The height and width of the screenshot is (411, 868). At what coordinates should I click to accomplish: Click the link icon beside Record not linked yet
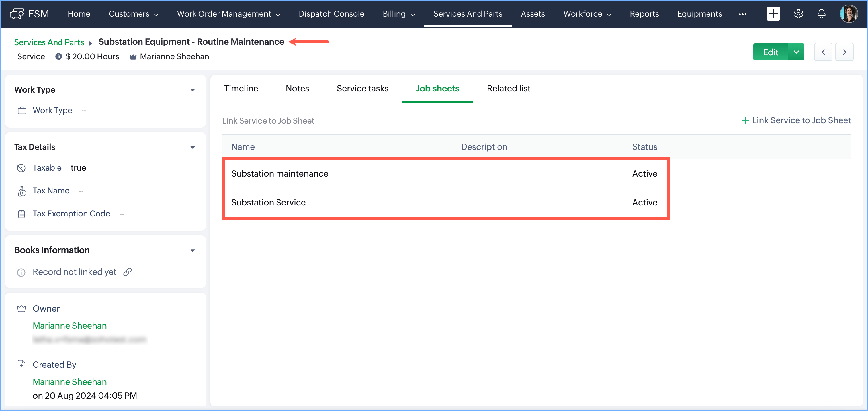(x=127, y=272)
